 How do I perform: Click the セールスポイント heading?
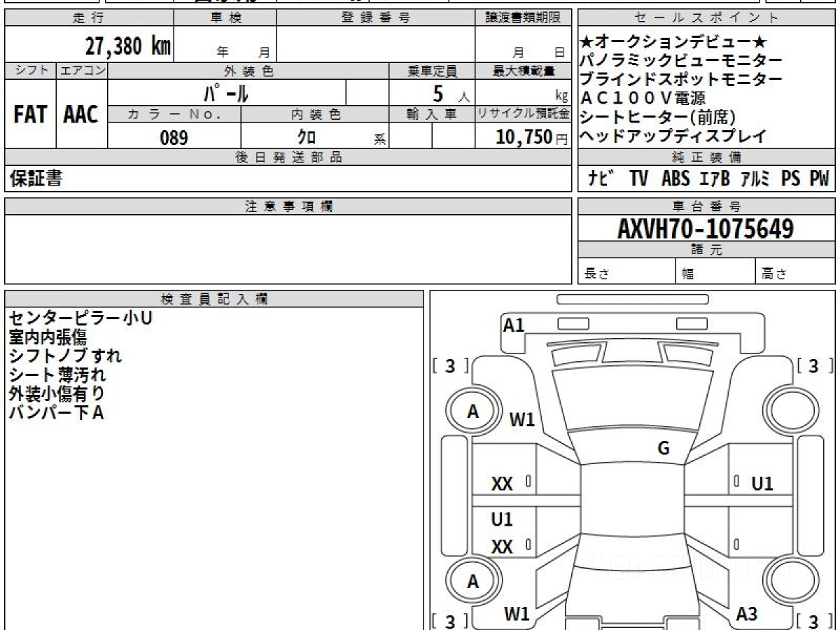(x=706, y=18)
